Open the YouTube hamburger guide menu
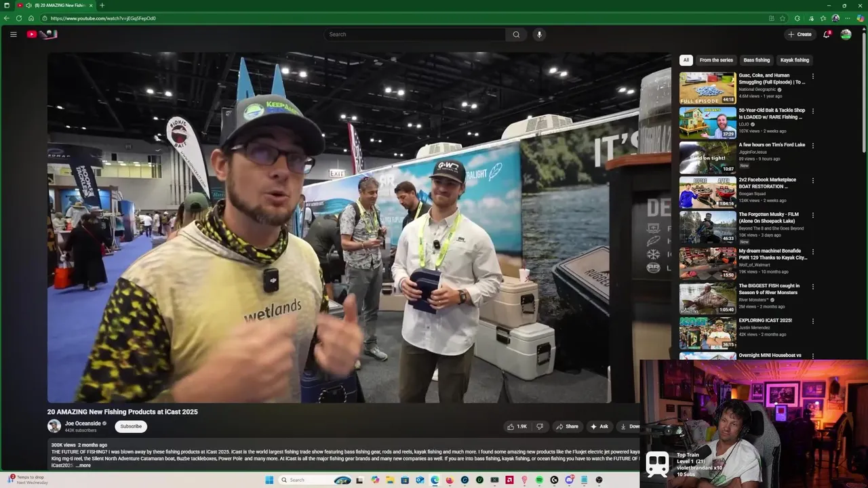This screenshot has width=868, height=488. 13,34
